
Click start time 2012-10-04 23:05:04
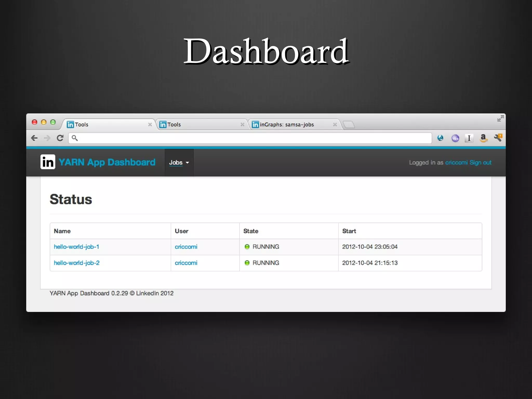coord(370,247)
